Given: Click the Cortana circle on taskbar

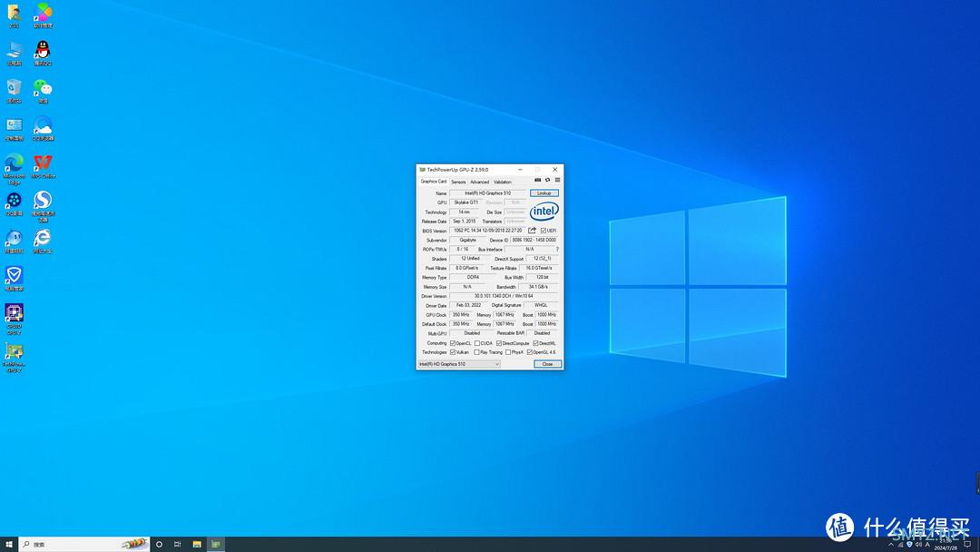Looking at the screenshot, I should [x=159, y=545].
